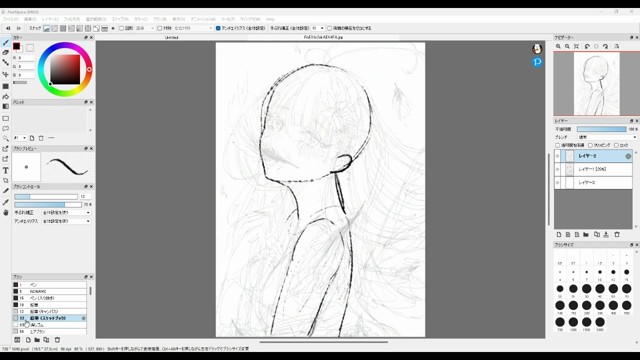This screenshot has height=360, width=640.
Task: Select the rectangular Select tool
Action: 6,118
